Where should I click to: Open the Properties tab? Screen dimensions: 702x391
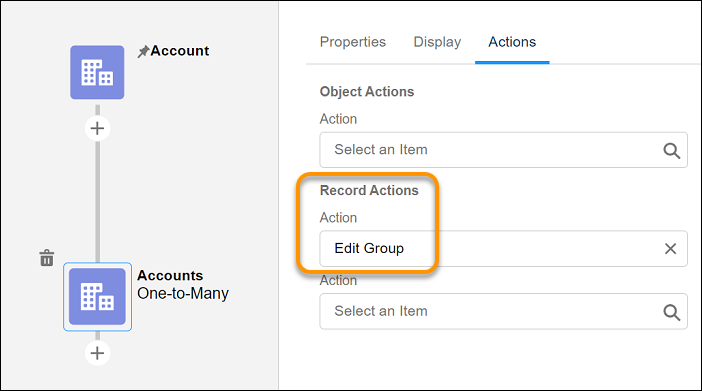pos(353,42)
